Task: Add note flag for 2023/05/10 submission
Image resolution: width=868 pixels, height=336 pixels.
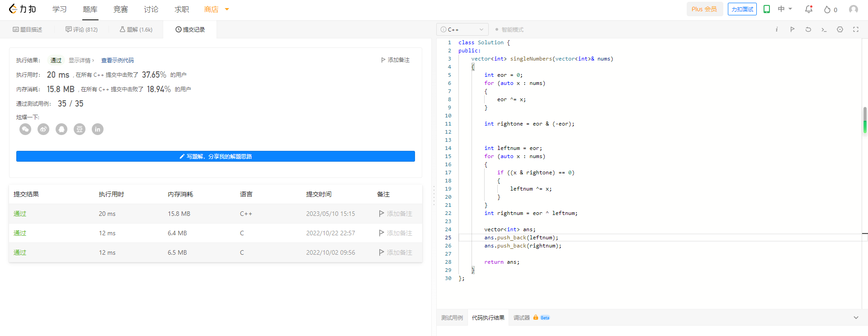Action: (x=396, y=214)
